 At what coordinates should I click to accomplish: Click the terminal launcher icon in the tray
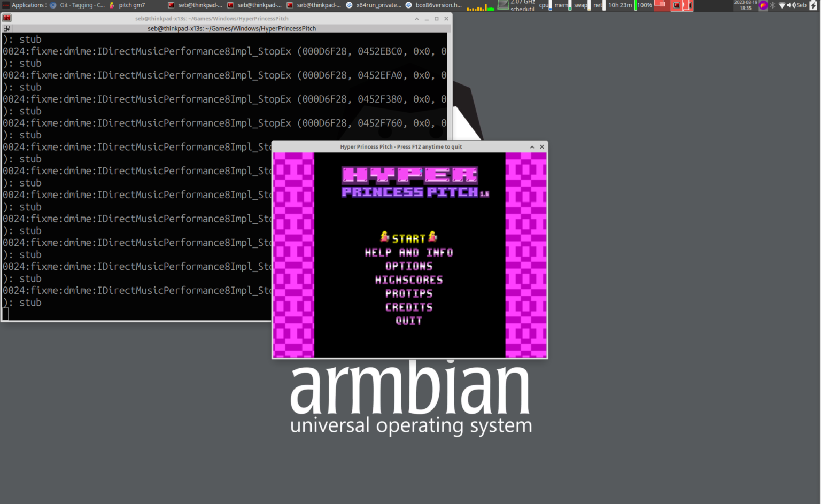click(x=676, y=5)
